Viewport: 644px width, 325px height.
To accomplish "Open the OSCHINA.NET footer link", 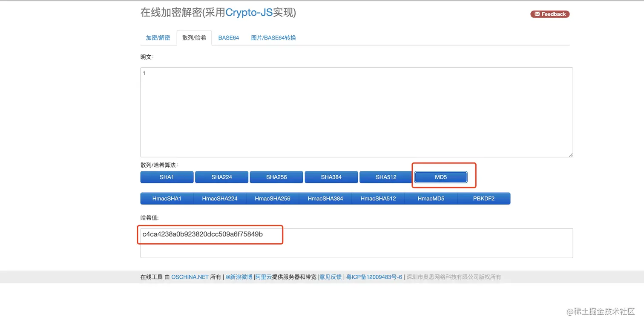I will (190, 277).
